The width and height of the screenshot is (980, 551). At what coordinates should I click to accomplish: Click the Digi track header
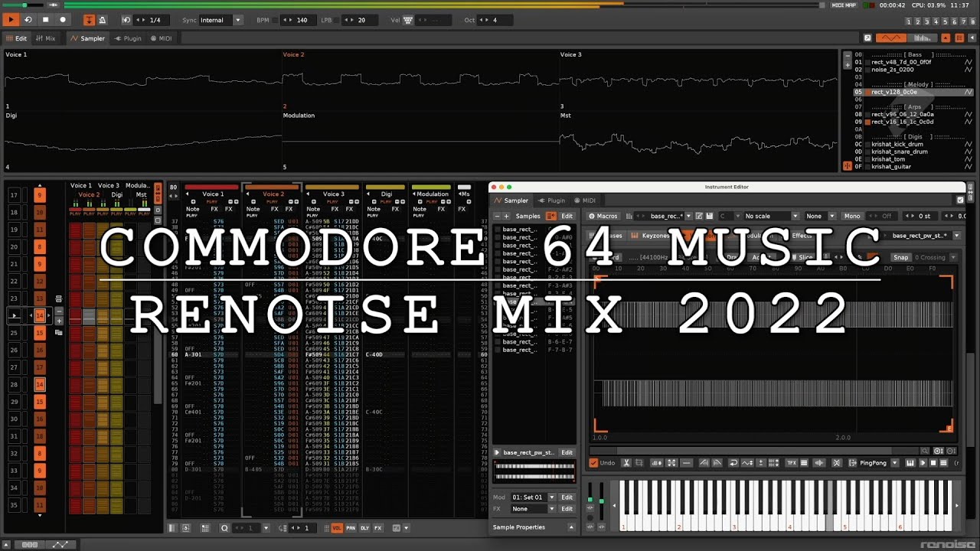pyautogui.click(x=385, y=194)
